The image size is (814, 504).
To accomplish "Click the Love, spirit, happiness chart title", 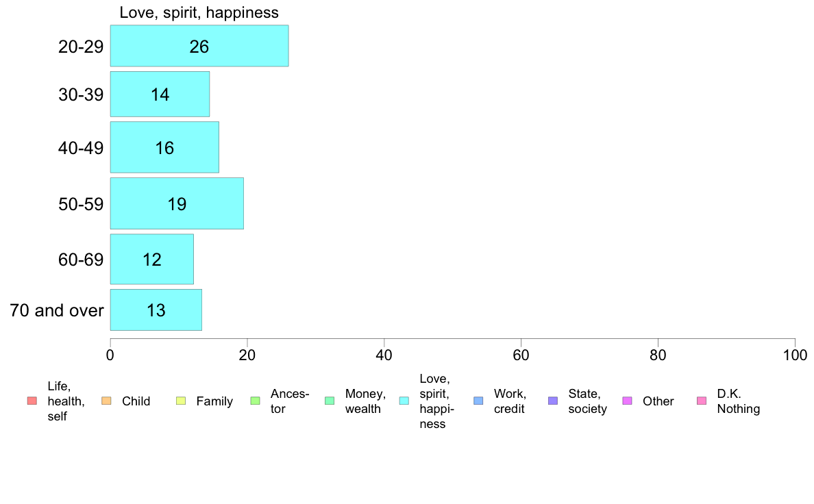I will pyautogui.click(x=199, y=12).
